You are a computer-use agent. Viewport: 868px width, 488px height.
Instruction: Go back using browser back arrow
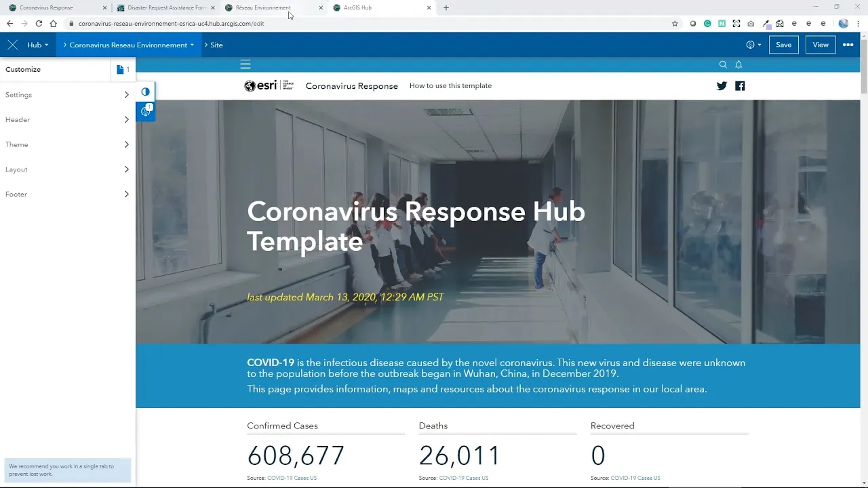tap(9, 23)
